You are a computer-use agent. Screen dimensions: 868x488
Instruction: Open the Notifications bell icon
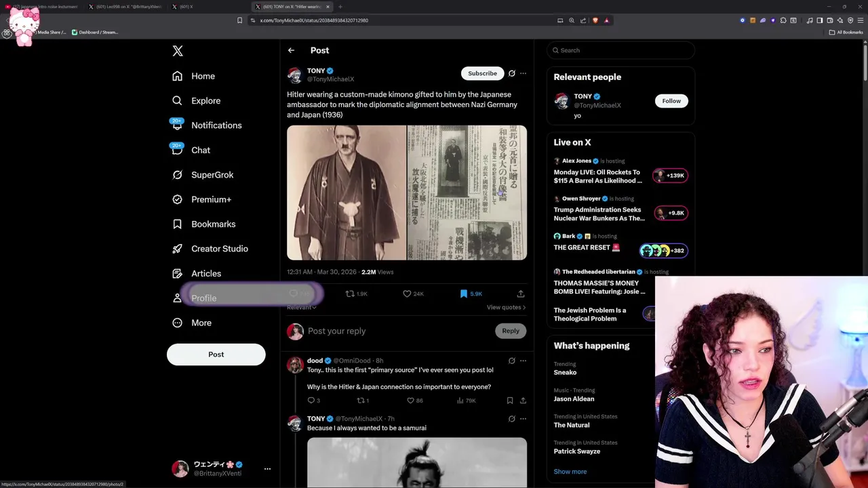[177, 125]
